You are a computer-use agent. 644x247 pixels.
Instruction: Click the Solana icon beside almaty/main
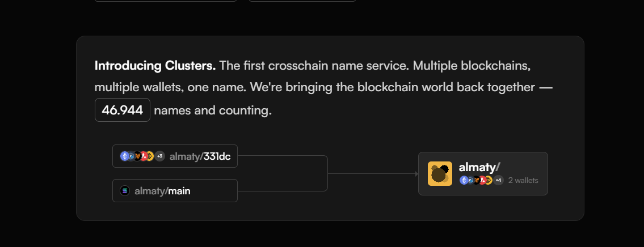click(125, 191)
